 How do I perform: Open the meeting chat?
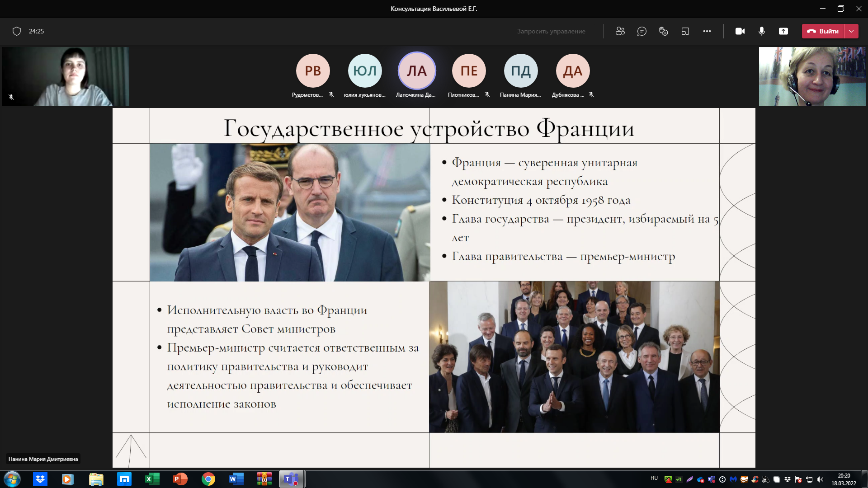coord(642,31)
